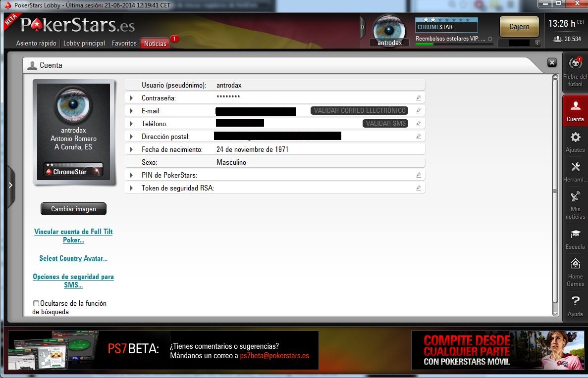588x378 pixels.
Task: Click the PS7 BETA feedback banner
Action: [x=163, y=350]
